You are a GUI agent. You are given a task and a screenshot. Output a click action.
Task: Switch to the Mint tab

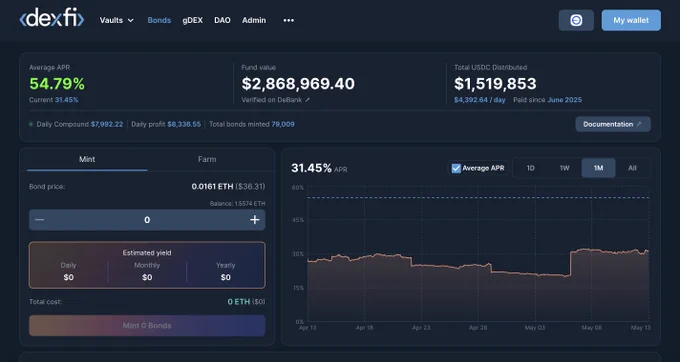pyautogui.click(x=87, y=160)
